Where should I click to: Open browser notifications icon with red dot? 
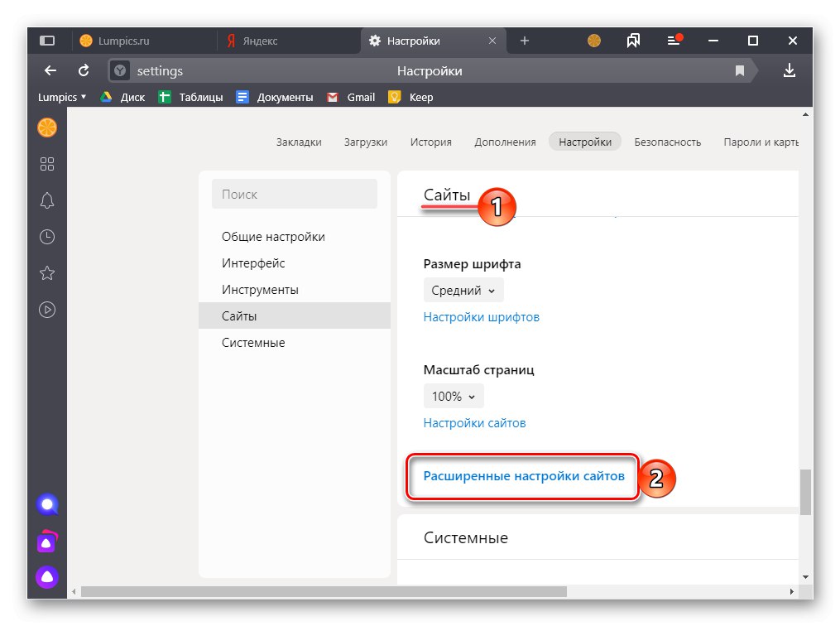click(x=673, y=40)
